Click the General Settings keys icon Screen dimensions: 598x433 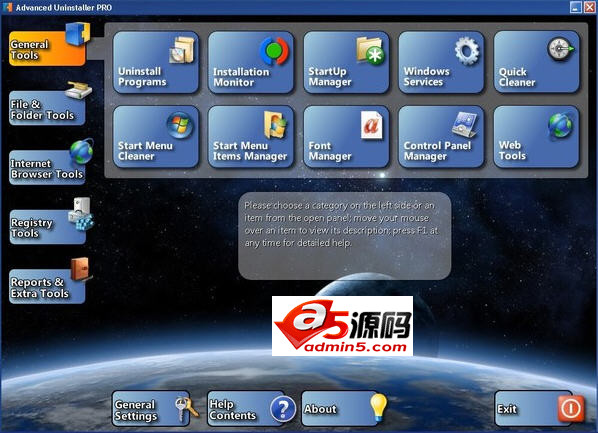coord(186,409)
